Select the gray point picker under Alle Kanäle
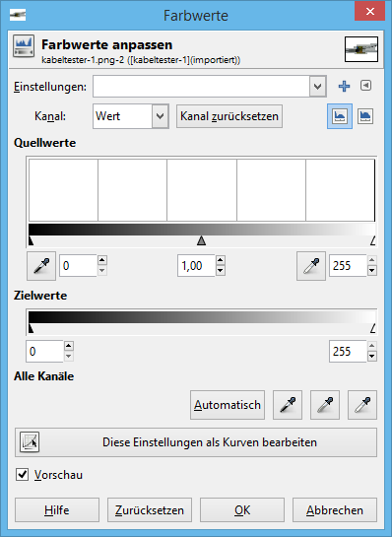Viewport: 392px width, 537px height. point(325,405)
